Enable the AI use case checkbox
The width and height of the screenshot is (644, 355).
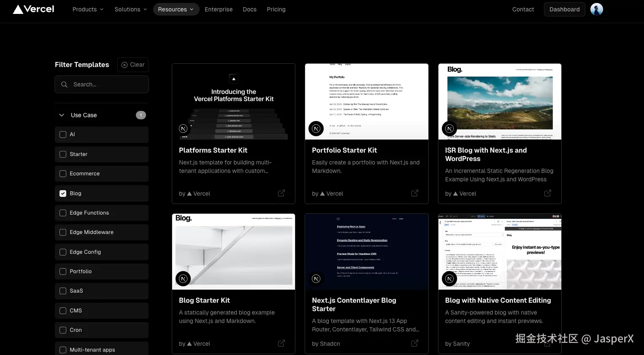63,134
